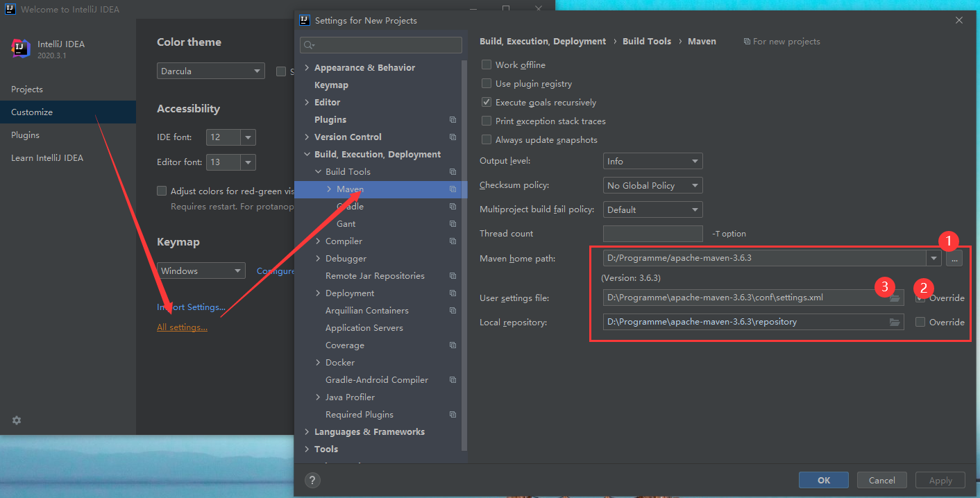This screenshot has width=980, height=498.
Task: Open Maven home path dropdown arrow
Action: [934, 259]
